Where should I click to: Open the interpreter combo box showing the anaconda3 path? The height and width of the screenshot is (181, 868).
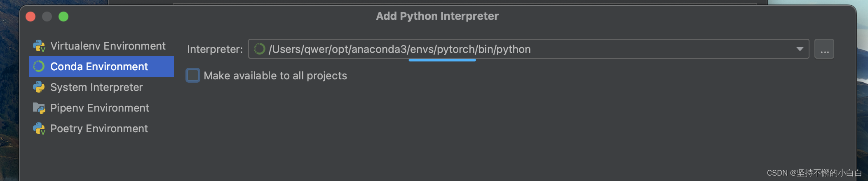(x=529, y=49)
